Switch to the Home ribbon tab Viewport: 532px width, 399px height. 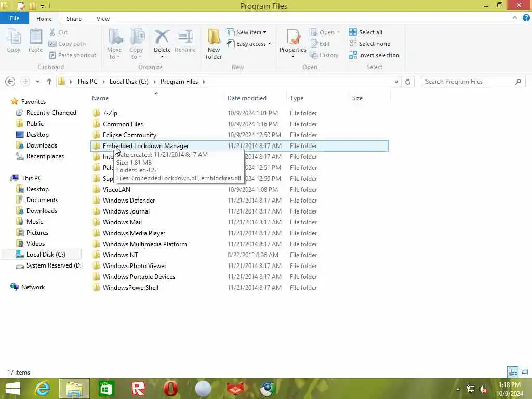(x=44, y=19)
